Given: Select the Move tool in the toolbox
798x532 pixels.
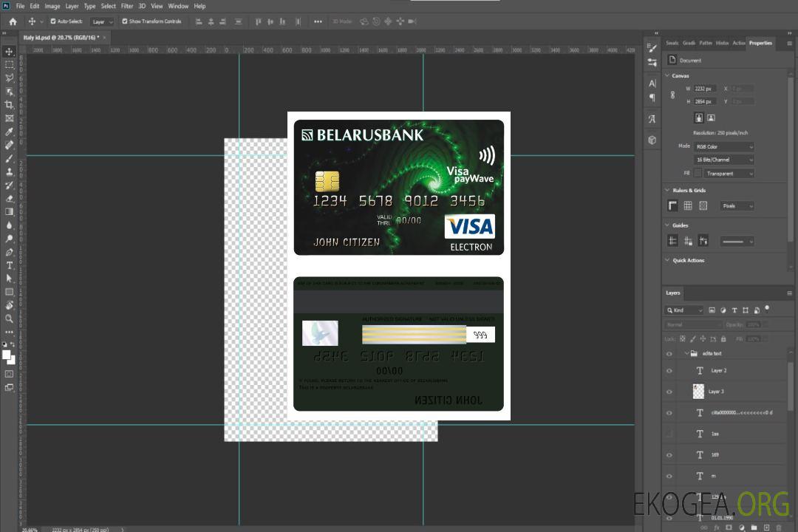Looking at the screenshot, I should click(x=9, y=52).
